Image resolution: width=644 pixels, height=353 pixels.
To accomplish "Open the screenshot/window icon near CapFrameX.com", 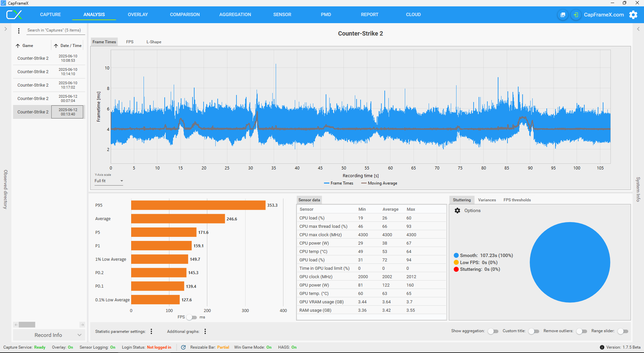I will pyautogui.click(x=563, y=15).
